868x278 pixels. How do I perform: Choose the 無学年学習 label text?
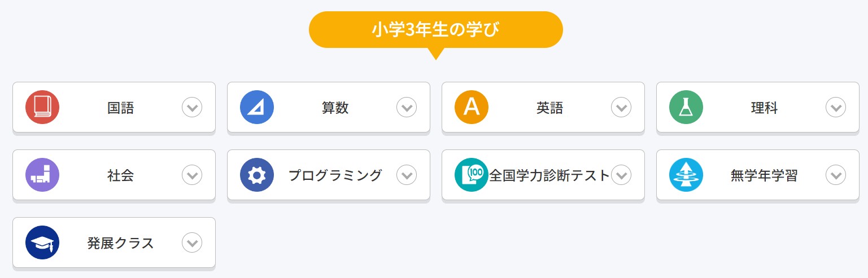[764, 175]
